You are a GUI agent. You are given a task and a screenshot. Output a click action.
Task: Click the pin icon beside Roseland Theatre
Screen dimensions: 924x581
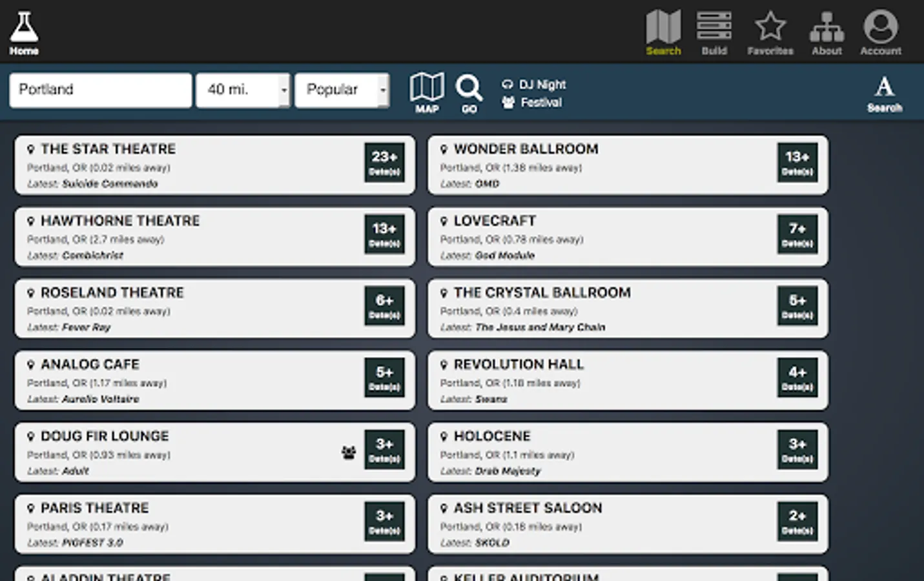pos(30,292)
